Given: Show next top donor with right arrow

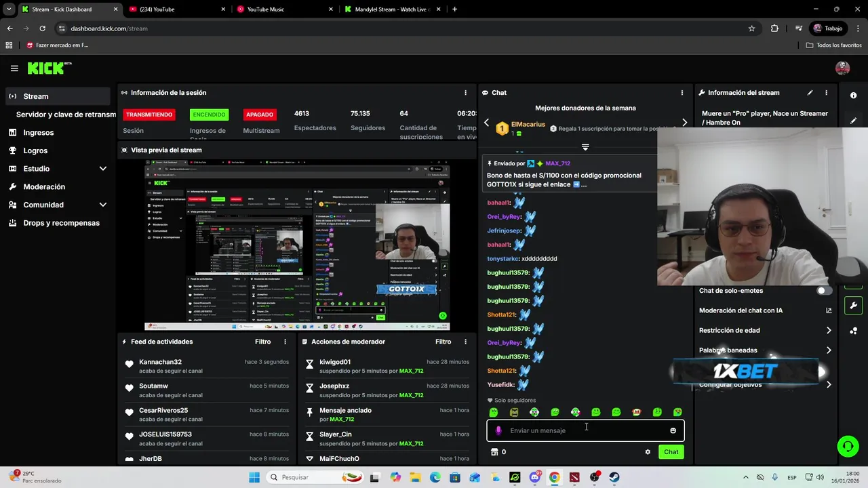Looking at the screenshot, I should (684, 123).
